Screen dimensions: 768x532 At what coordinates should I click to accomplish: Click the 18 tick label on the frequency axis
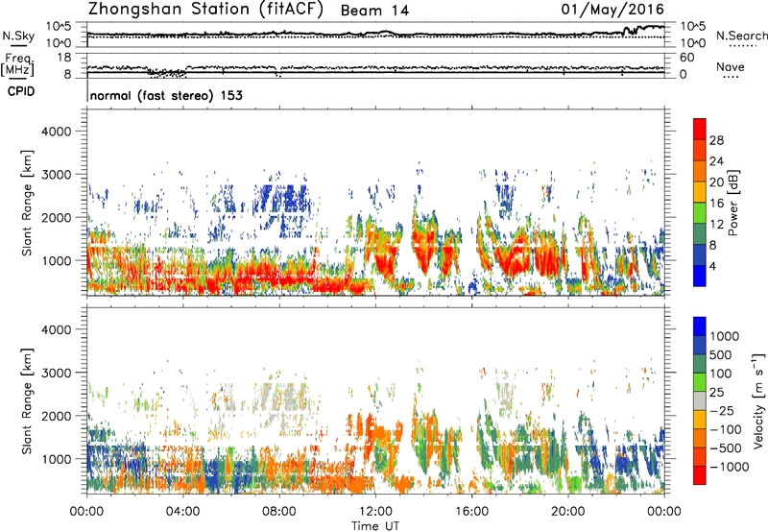click(x=64, y=58)
